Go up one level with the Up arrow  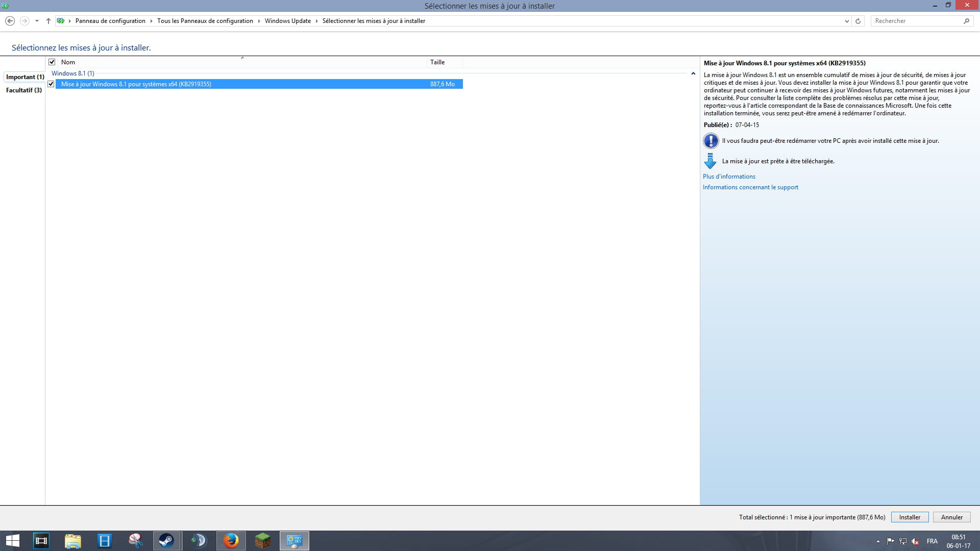(48, 21)
